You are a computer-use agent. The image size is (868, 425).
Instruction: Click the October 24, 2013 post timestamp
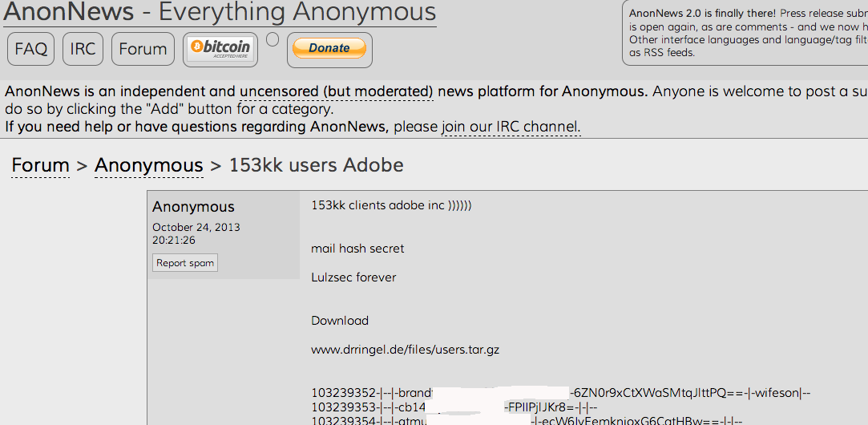coord(196,228)
